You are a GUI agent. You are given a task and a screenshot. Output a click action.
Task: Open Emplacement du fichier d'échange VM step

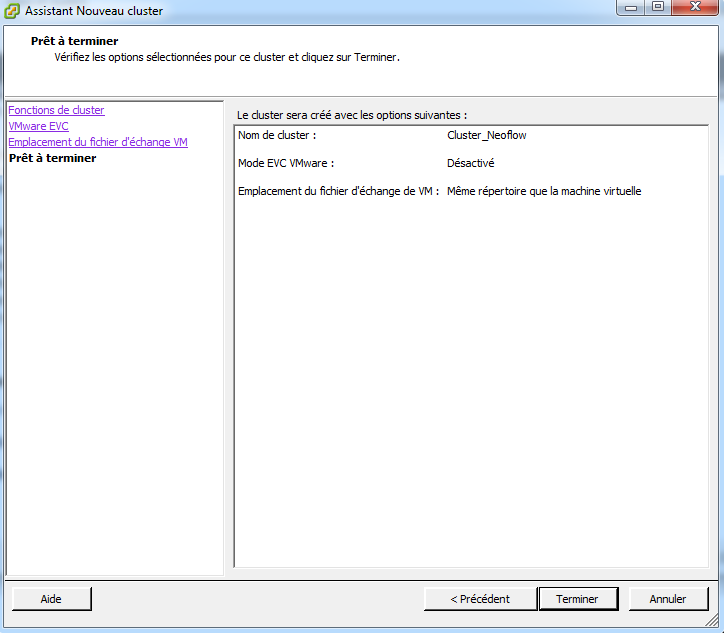click(x=98, y=142)
